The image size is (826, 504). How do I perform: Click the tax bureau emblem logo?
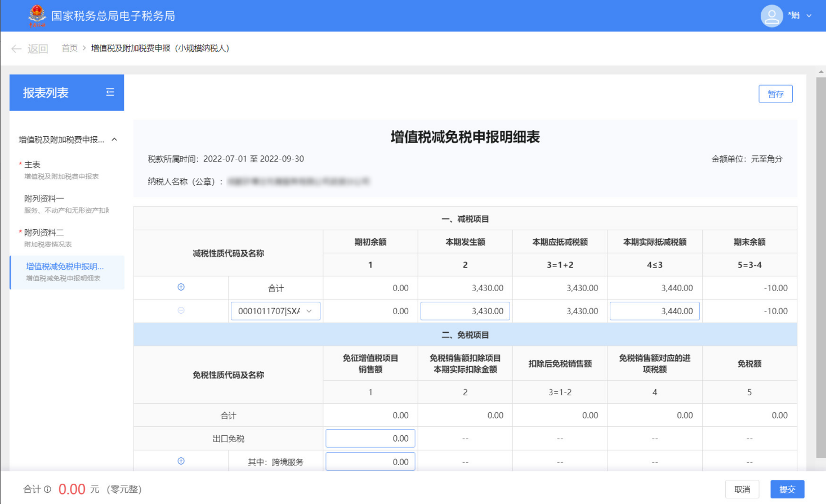point(37,15)
